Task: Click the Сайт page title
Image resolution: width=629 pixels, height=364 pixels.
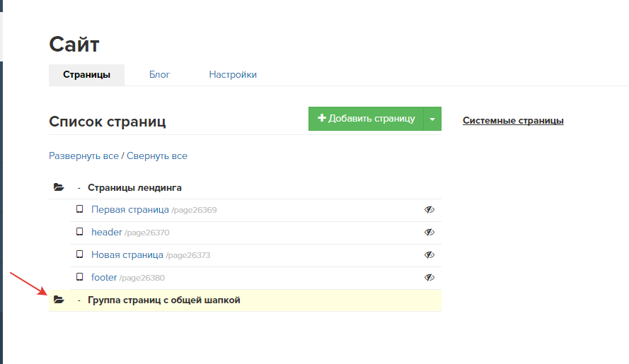Action: pos(74,44)
